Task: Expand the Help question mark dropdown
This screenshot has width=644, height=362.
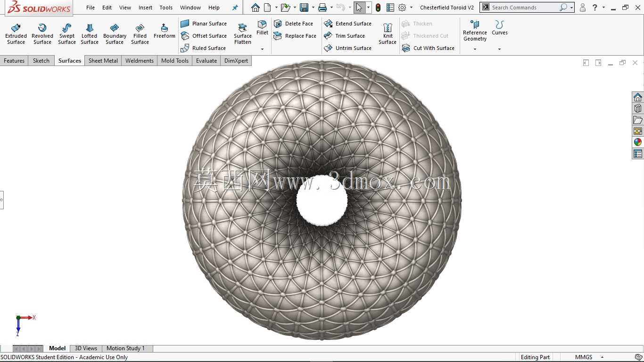Action: [603, 8]
